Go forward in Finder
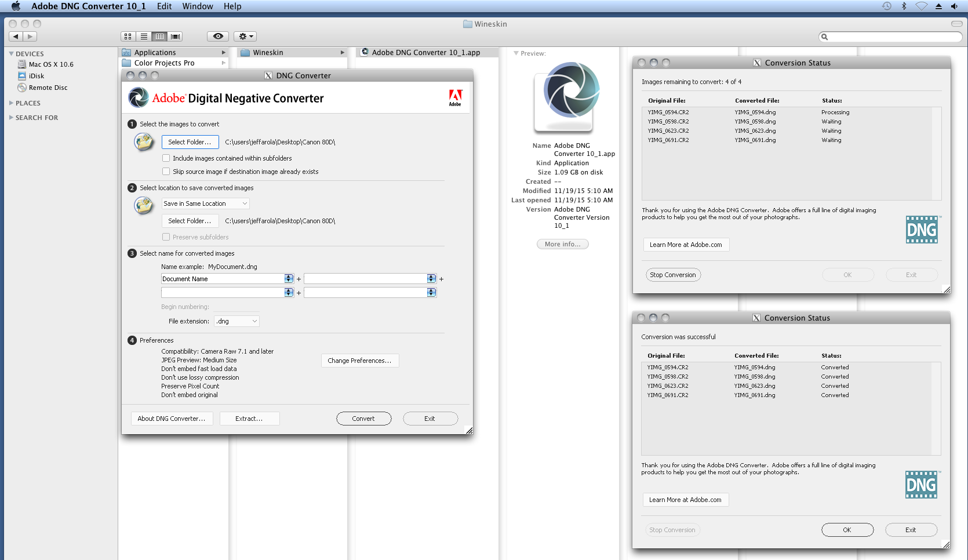This screenshot has width=968, height=560. (x=30, y=37)
